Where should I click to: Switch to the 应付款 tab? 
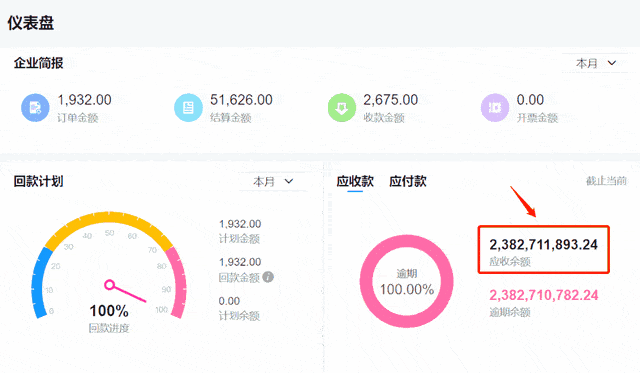coord(408,181)
